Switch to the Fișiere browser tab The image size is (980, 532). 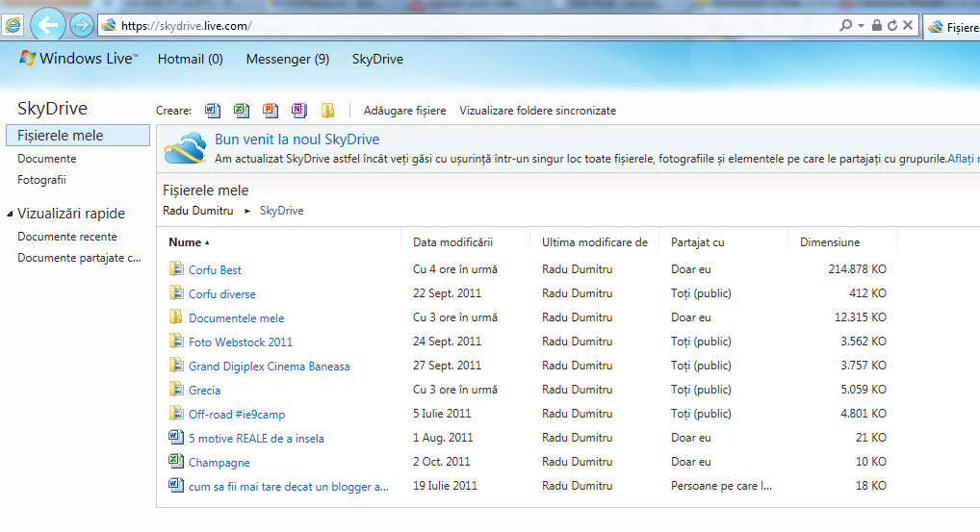(x=952, y=26)
